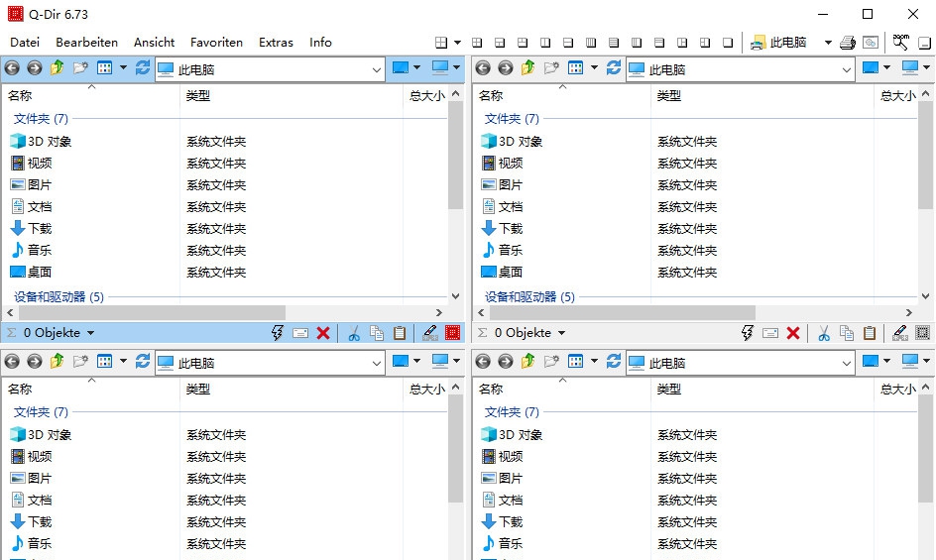
Task: Expand the address combo box in top-left pane
Action: click(x=376, y=69)
